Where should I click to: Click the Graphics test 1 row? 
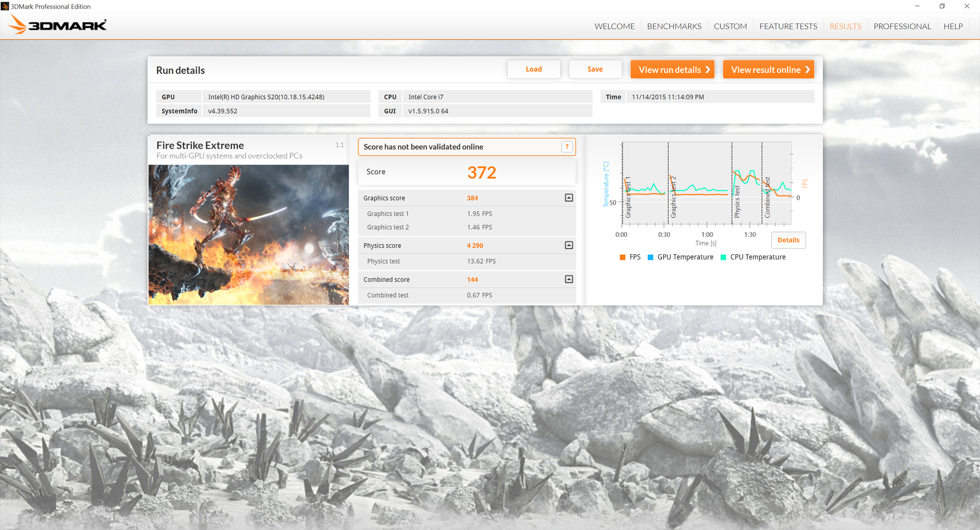[467, 213]
